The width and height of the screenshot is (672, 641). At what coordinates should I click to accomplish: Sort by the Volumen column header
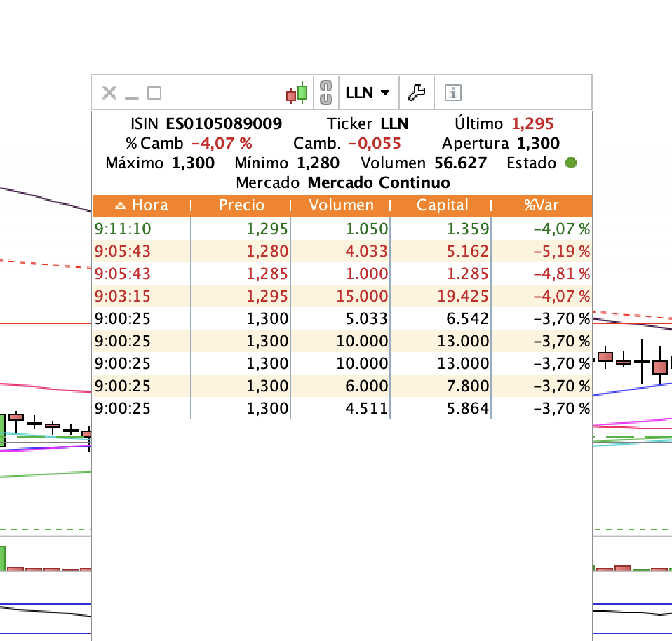click(341, 205)
